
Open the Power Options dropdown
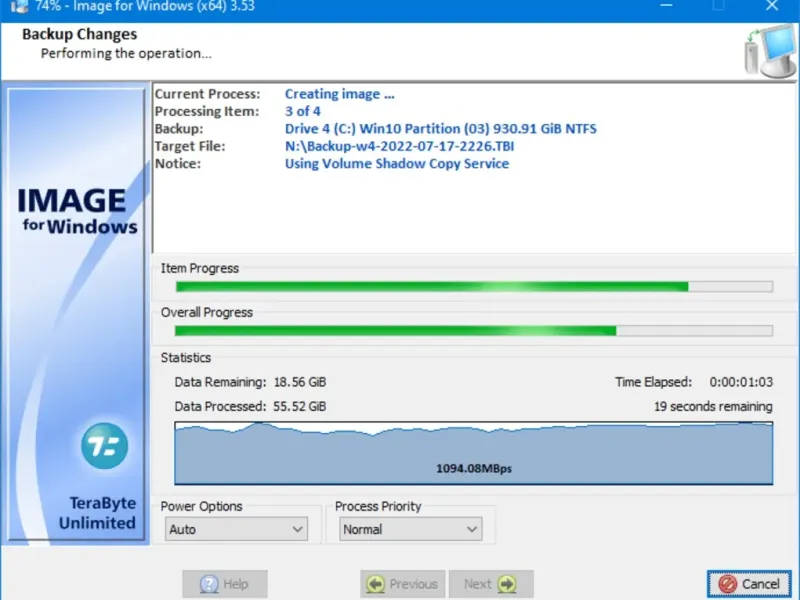coord(236,529)
